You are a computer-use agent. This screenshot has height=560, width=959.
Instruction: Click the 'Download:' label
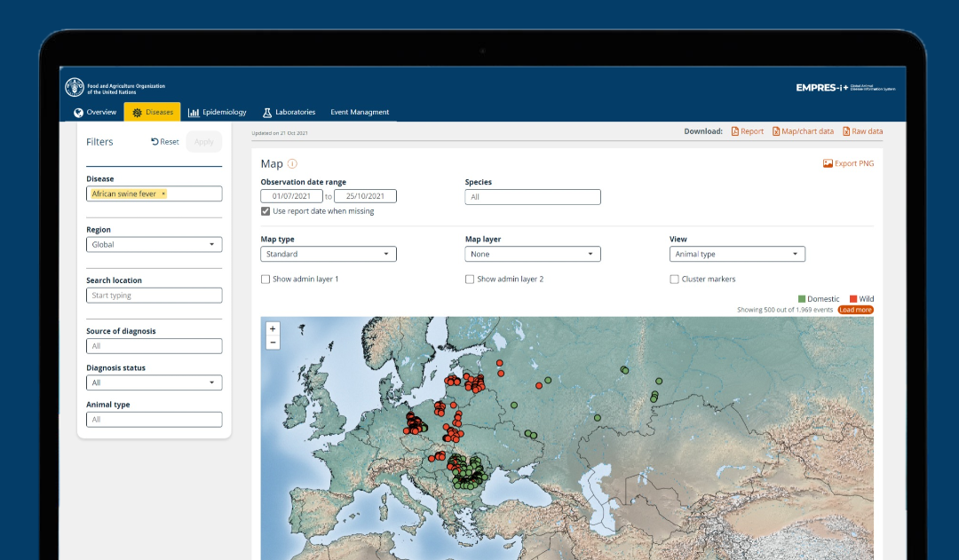coord(703,131)
